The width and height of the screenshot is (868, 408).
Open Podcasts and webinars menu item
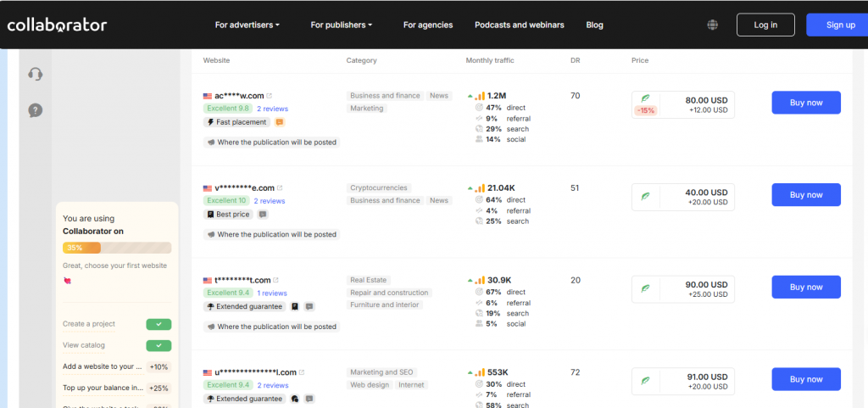coord(520,25)
